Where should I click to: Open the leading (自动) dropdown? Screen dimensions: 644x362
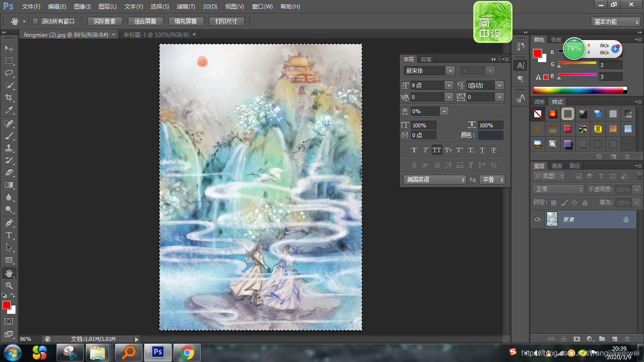(500, 85)
